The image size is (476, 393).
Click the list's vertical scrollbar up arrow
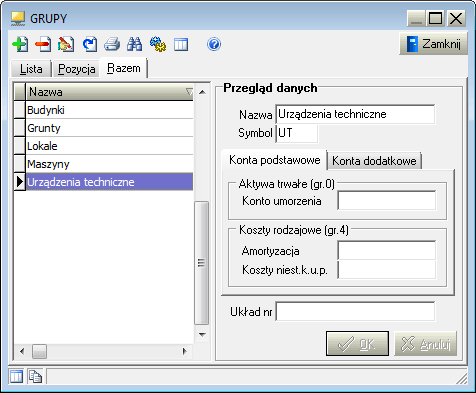pos(202,92)
